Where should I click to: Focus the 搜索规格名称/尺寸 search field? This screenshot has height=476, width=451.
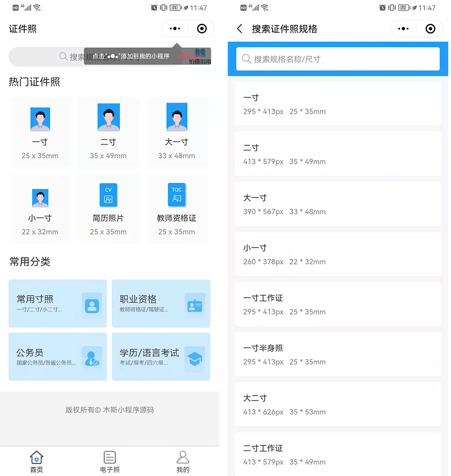pos(338,59)
